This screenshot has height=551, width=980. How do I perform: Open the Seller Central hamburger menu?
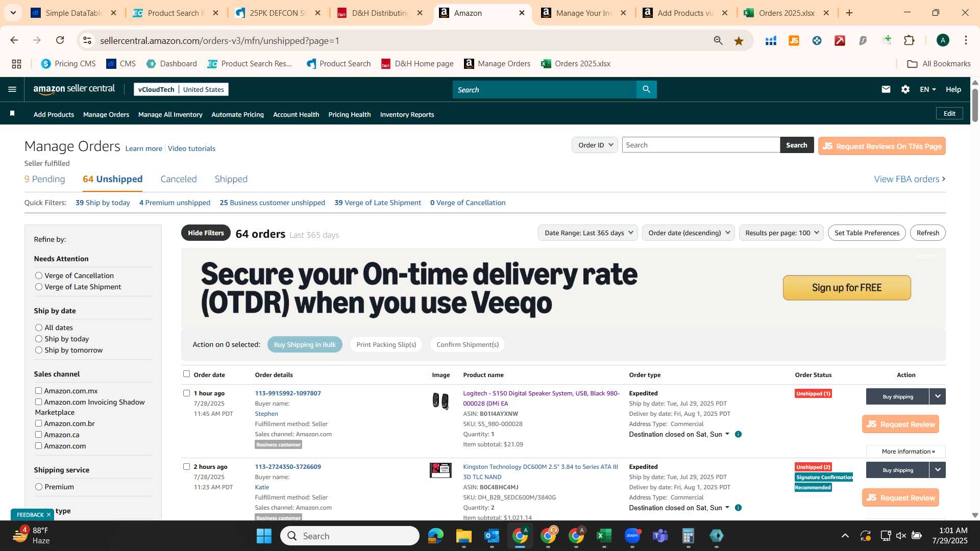pyautogui.click(x=12, y=89)
